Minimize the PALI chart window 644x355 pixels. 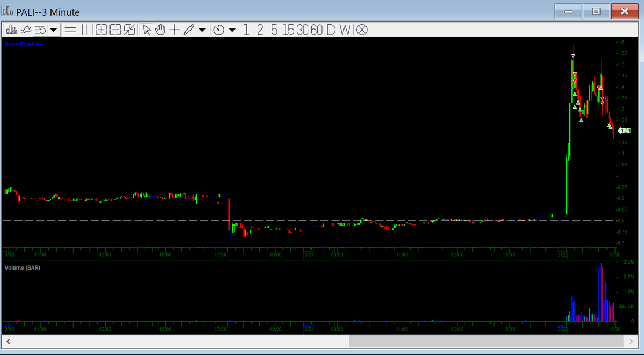point(568,11)
